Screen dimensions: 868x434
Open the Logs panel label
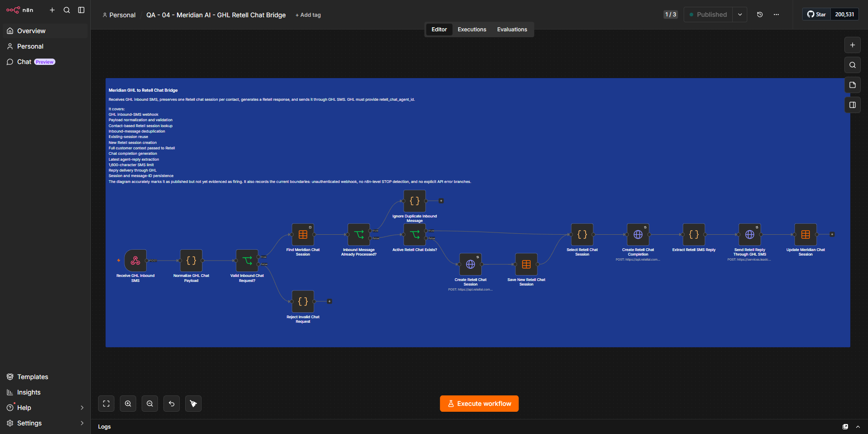point(104,427)
